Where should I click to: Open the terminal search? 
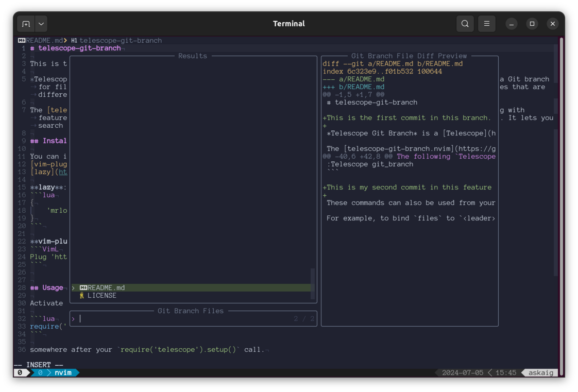pyautogui.click(x=465, y=24)
